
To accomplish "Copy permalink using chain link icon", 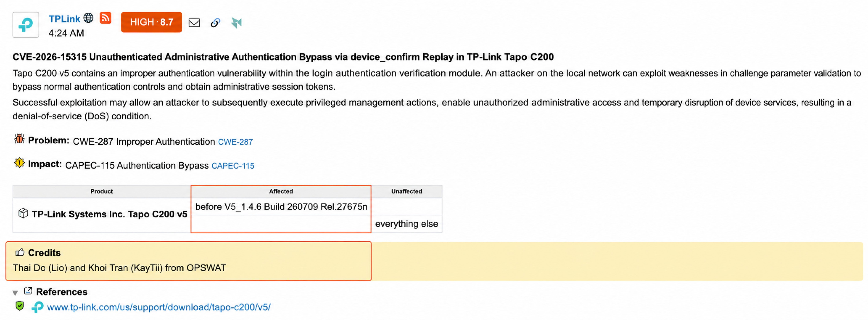I will click(215, 23).
